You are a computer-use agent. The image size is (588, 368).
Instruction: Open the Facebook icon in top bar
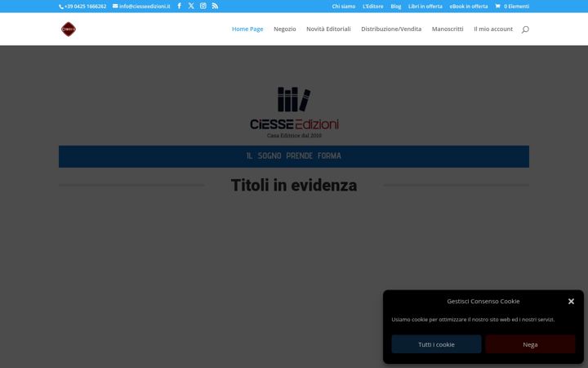tap(179, 6)
